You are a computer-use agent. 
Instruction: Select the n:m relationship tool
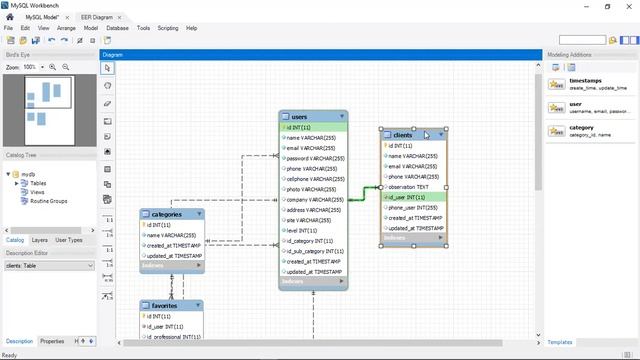click(x=107, y=278)
